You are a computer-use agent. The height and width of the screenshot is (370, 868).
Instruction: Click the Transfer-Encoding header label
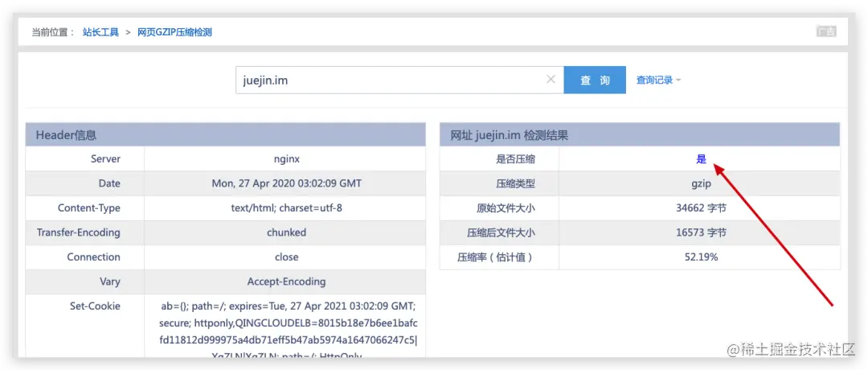point(79,232)
